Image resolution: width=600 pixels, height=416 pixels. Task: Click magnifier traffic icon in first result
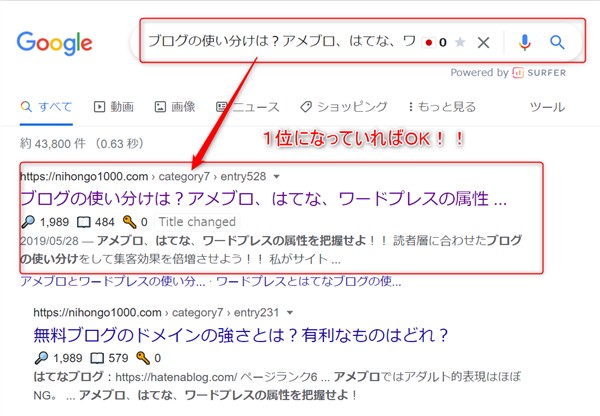[x=28, y=222]
